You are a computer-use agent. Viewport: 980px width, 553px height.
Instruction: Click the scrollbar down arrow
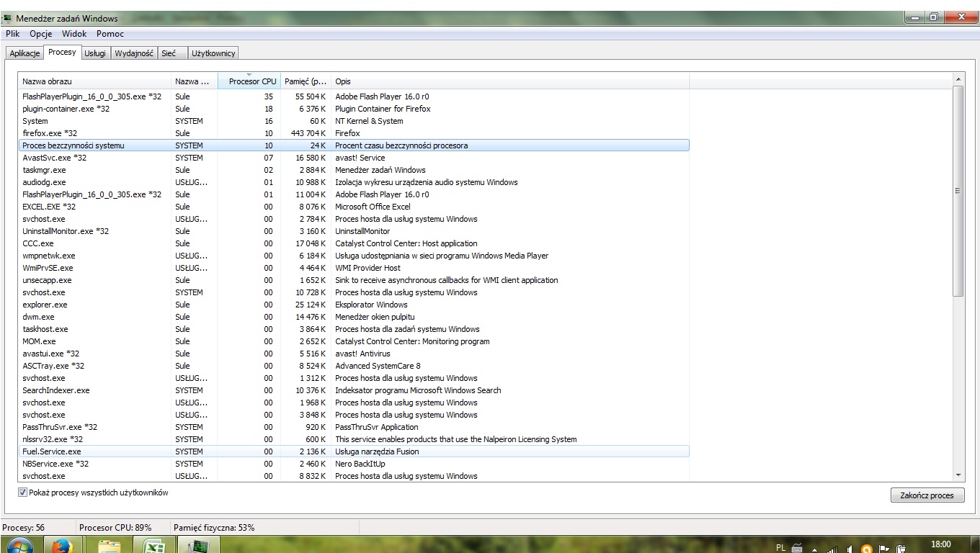[x=958, y=475]
